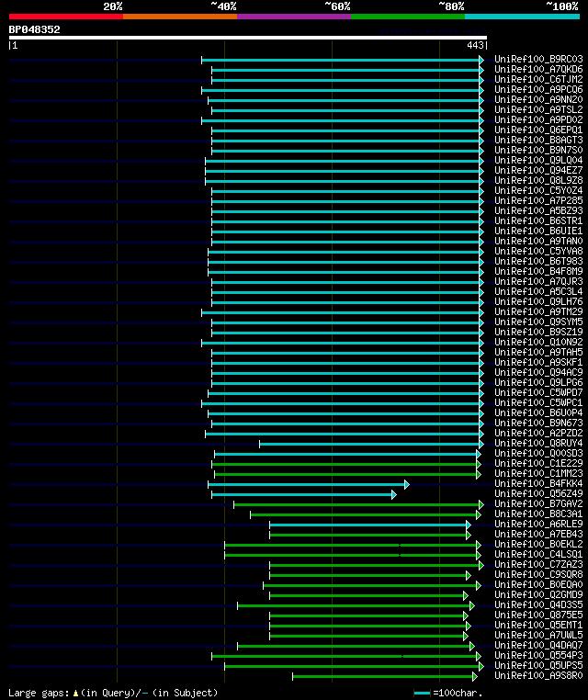Open hit UniRef100_B6UIE1

(538, 231)
